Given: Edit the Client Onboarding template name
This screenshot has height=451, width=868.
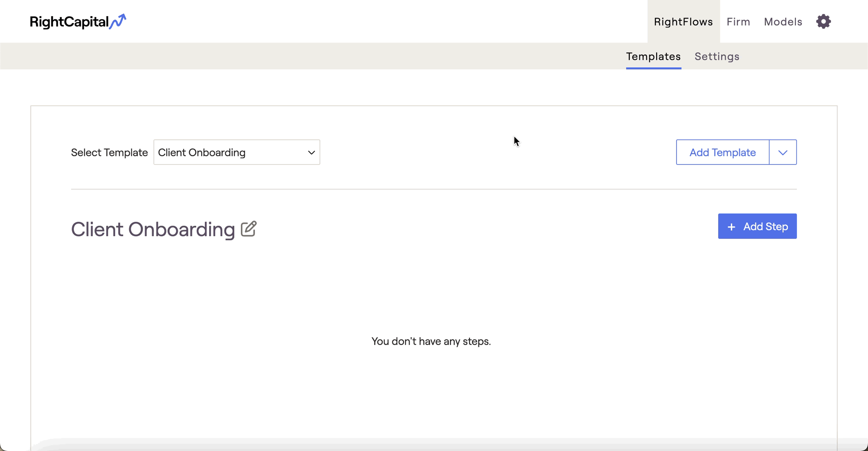Looking at the screenshot, I should pos(249,229).
